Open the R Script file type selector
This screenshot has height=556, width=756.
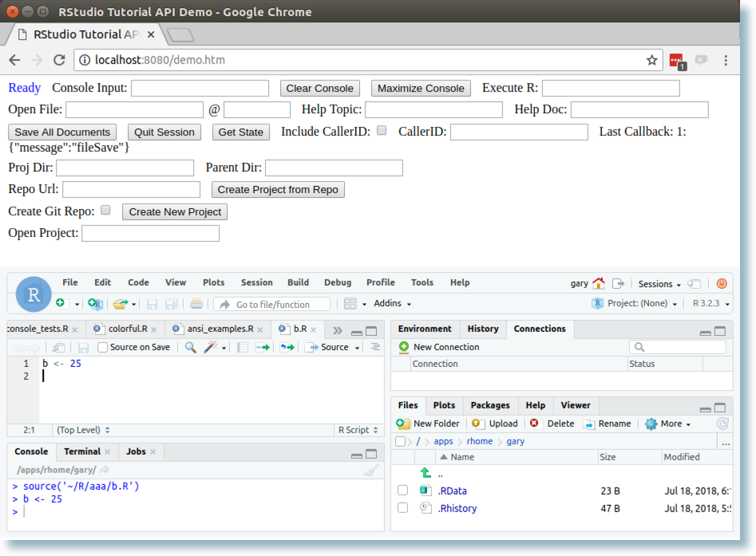pyautogui.click(x=358, y=430)
